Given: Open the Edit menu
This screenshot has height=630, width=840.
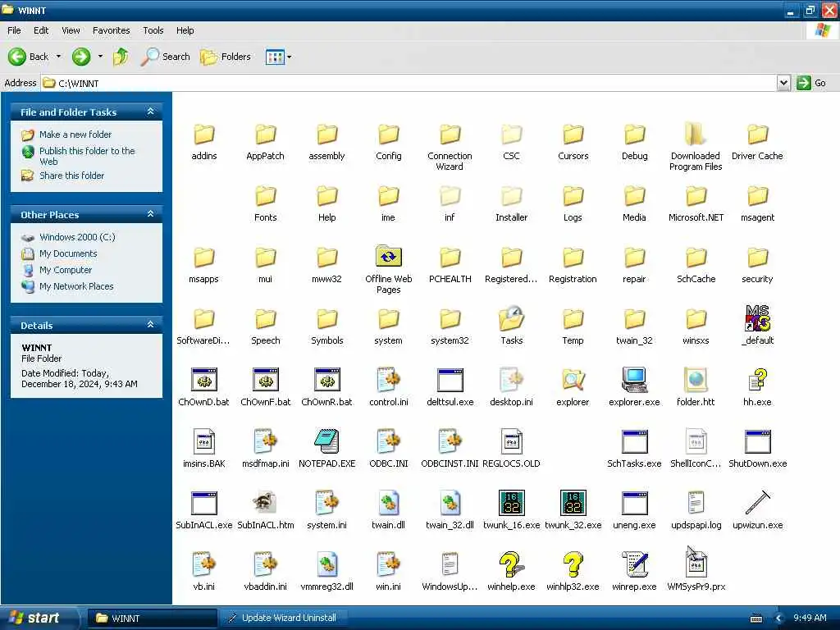Looking at the screenshot, I should coord(41,30).
